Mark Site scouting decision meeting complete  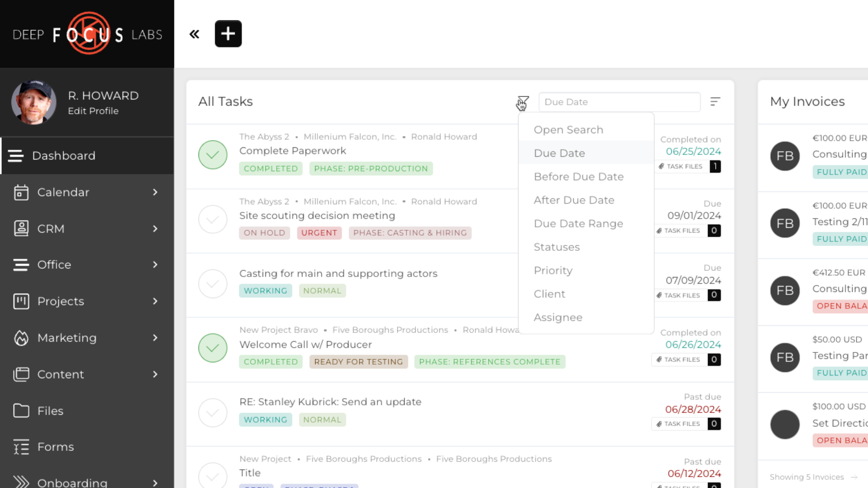[212, 220]
